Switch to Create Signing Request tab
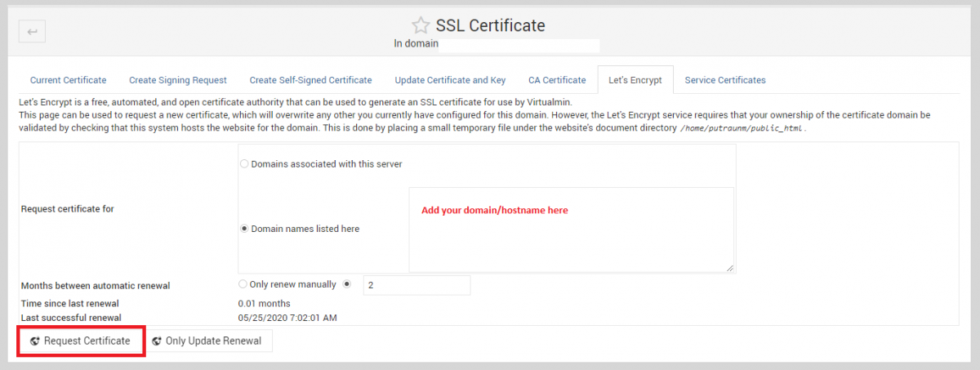This screenshot has width=980, height=370. coord(178,80)
